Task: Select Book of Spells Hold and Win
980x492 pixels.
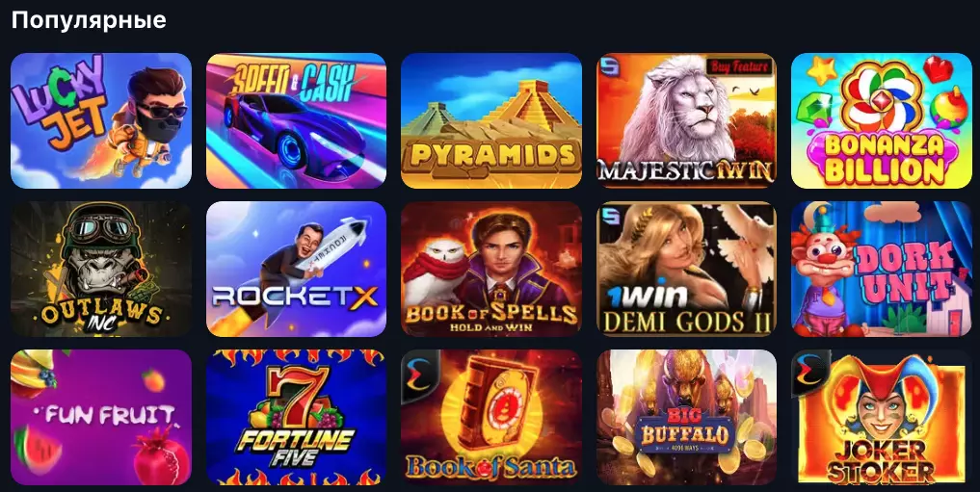Action: 491,269
